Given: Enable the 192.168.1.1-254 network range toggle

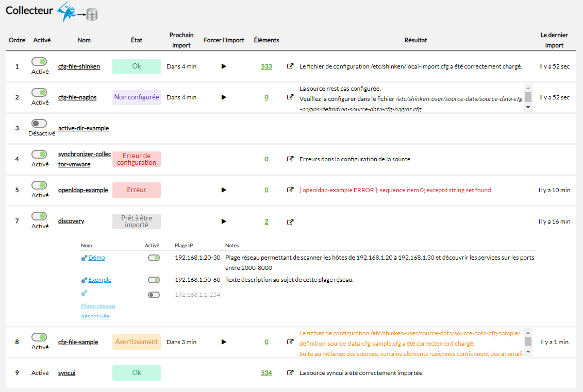Looking at the screenshot, I should click(x=154, y=295).
